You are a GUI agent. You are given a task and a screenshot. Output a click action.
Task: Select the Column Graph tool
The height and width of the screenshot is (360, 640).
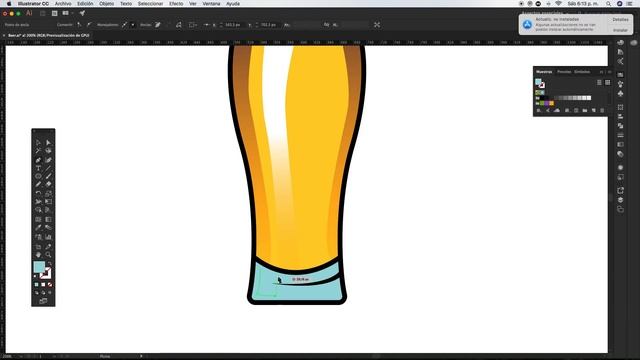click(x=48, y=236)
